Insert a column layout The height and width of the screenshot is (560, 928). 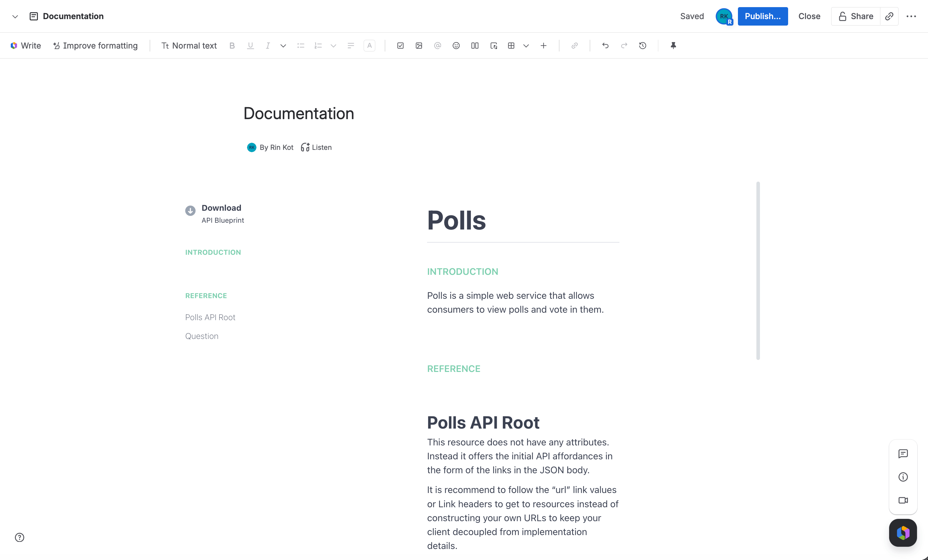coord(475,46)
